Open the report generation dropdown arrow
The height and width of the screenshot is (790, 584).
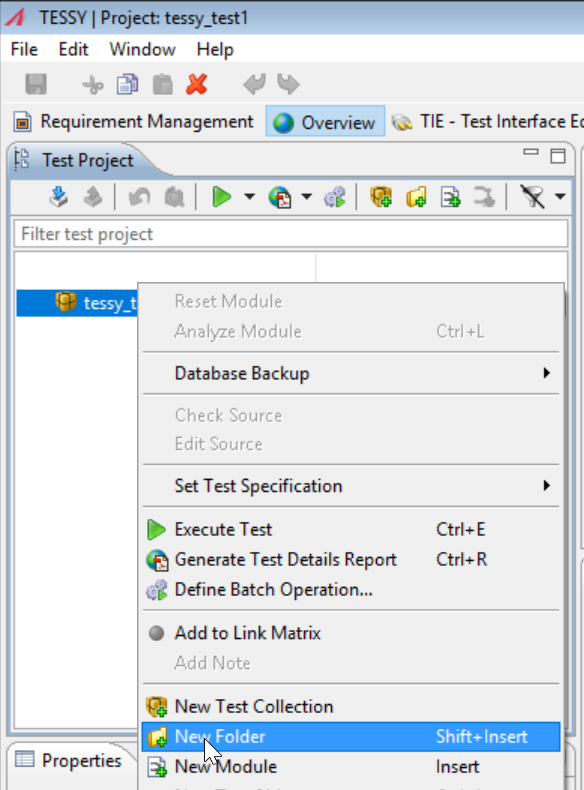pos(307,196)
